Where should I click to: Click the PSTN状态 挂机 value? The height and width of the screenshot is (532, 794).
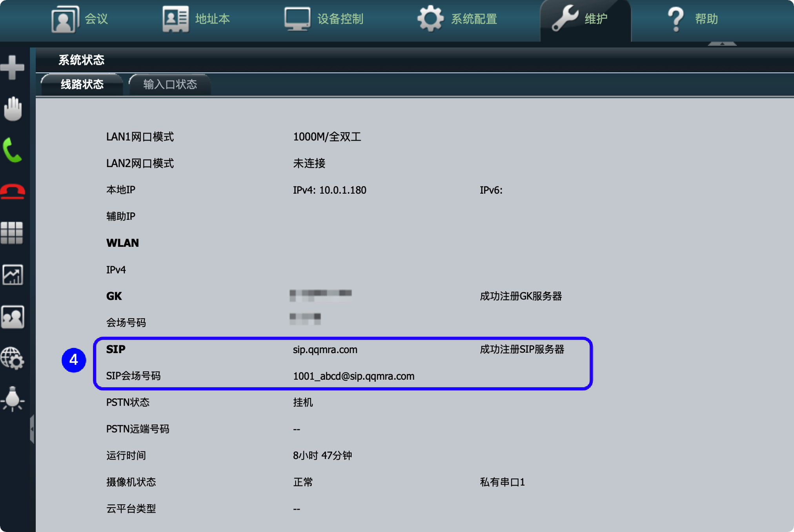pos(303,403)
